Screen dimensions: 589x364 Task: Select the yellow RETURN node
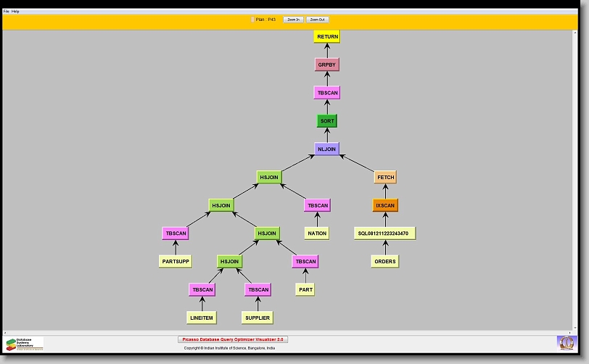coord(327,36)
